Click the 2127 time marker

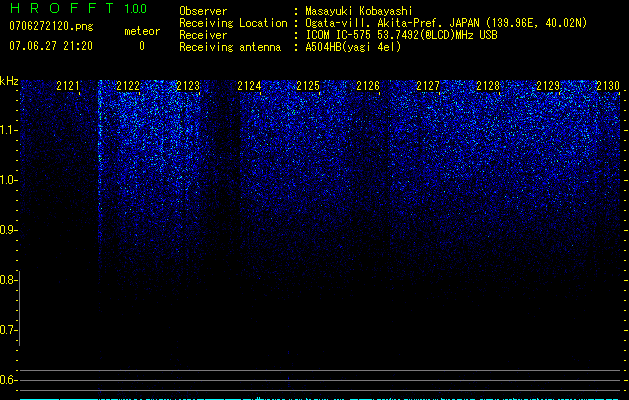click(x=428, y=86)
